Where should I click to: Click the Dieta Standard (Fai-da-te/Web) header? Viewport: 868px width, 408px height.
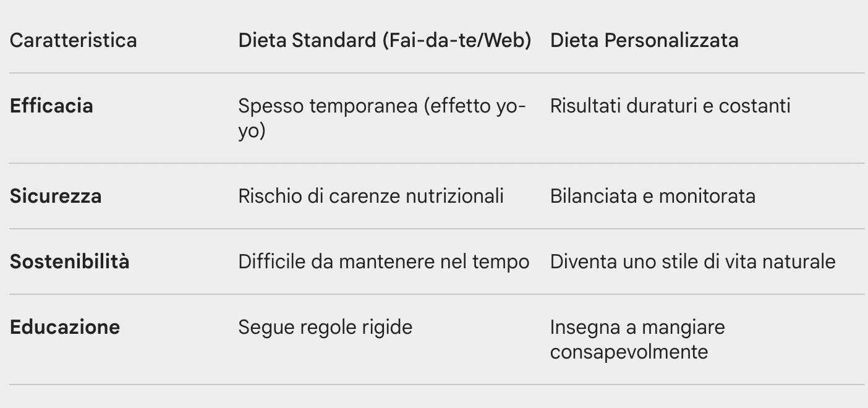(385, 41)
